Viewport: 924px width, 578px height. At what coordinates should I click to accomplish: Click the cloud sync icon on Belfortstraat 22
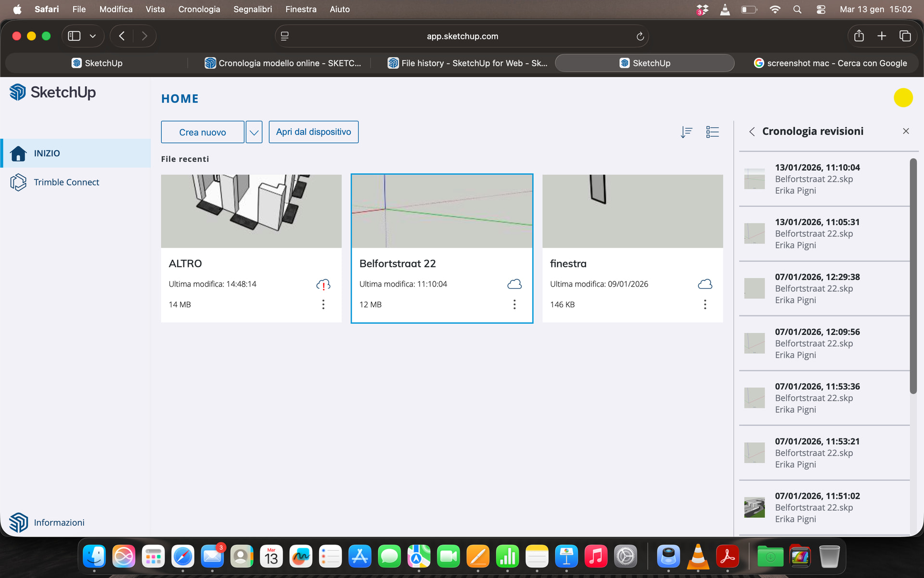514,284
